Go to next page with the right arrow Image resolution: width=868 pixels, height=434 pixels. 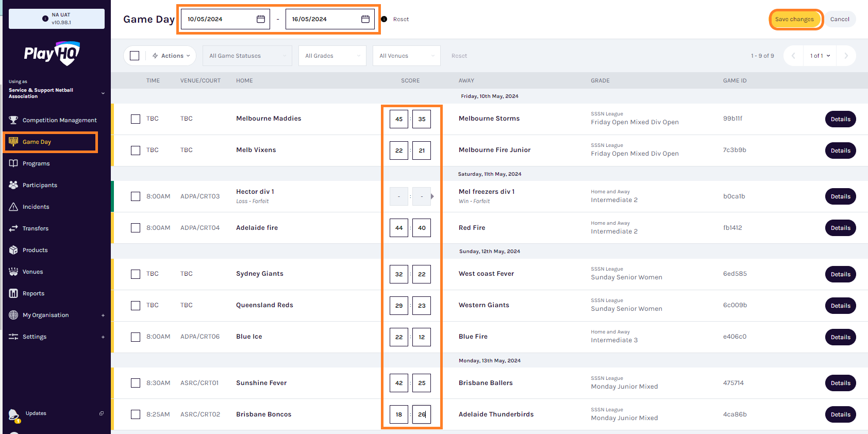(846, 56)
